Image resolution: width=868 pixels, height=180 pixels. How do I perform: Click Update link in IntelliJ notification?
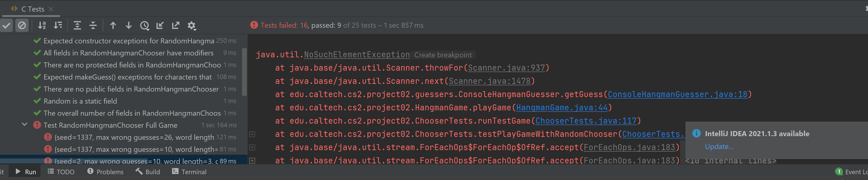tap(719, 147)
